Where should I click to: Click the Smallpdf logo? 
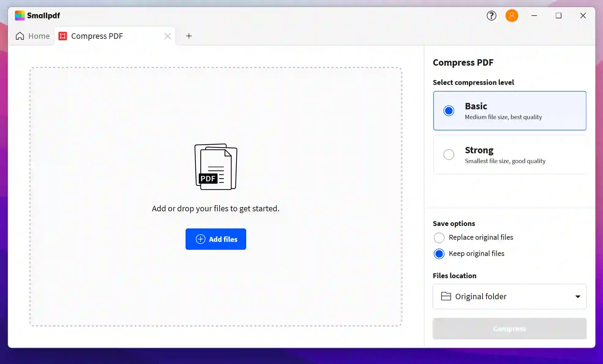(x=20, y=15)
